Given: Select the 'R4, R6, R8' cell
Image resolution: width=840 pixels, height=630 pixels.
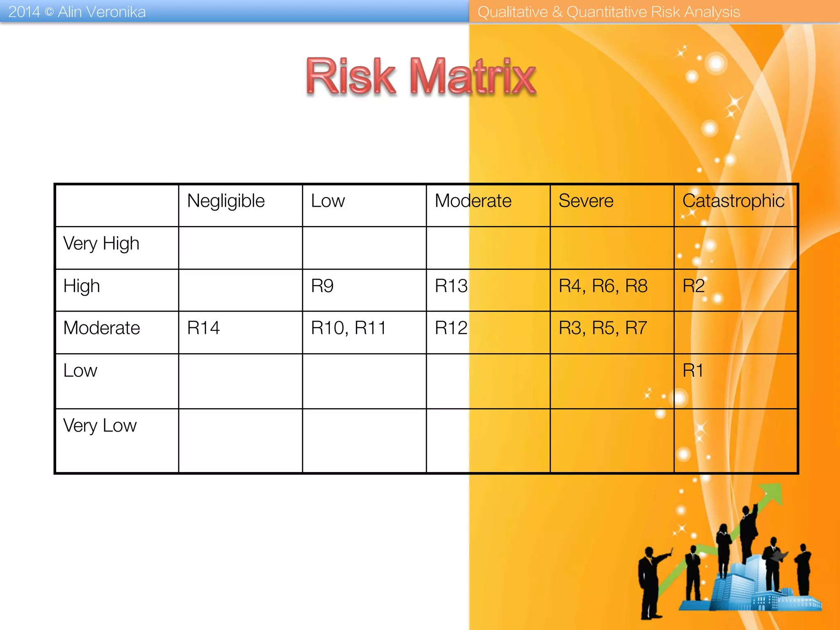Looking at the screenshot, I should click(x=612, y=290).
